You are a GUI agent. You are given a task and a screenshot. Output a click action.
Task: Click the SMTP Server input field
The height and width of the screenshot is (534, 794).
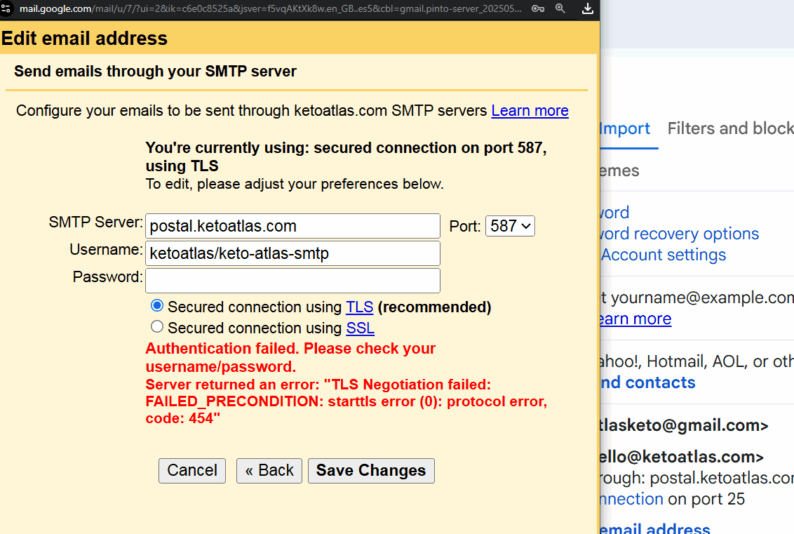[x=293, y=226]
